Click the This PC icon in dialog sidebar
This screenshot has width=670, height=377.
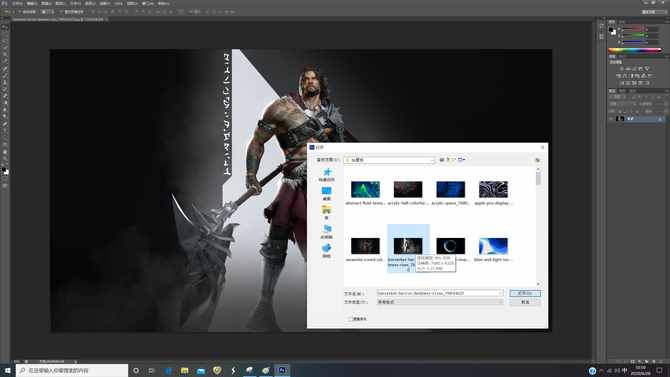coord(327,229)
